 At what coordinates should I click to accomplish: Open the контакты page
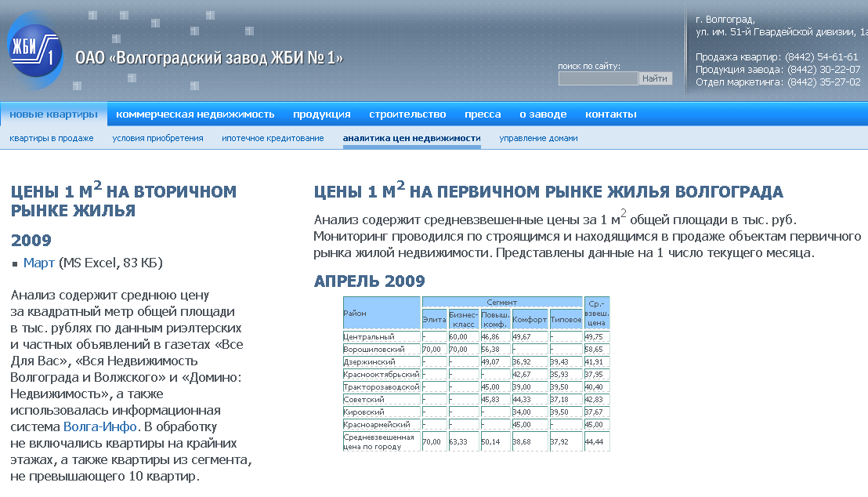610,114
